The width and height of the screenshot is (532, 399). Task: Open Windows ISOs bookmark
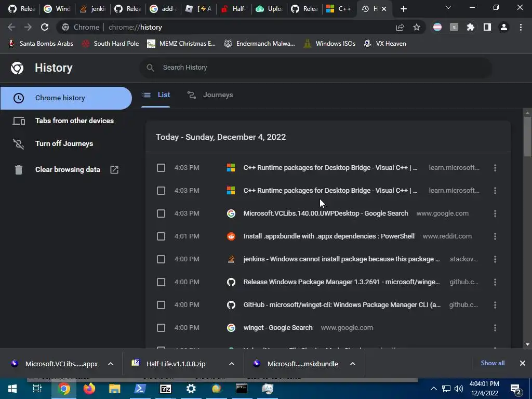point(330,44)
